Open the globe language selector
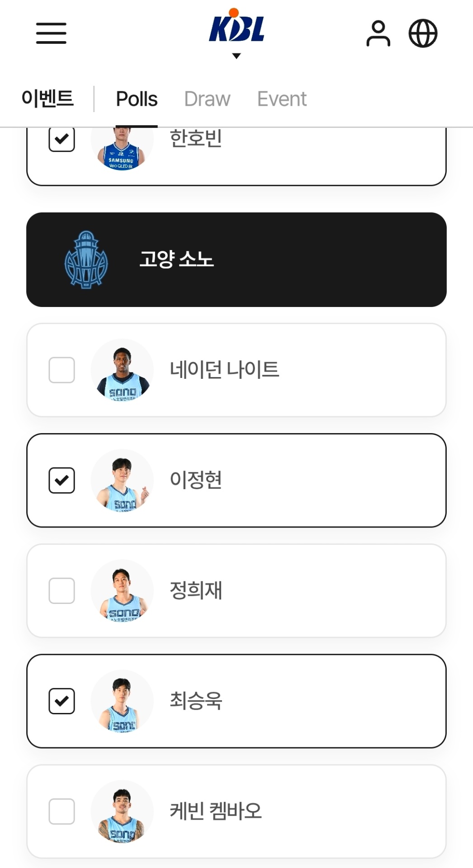This screenshot has height=868, width=473. [423, 33]
